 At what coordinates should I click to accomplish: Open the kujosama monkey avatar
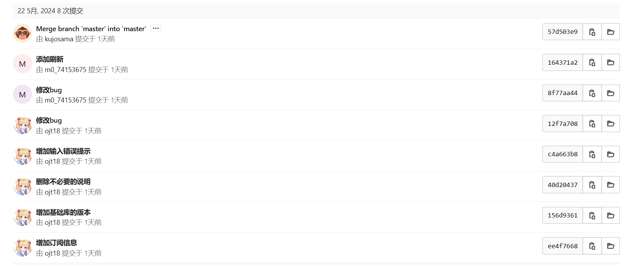point(23,33)
